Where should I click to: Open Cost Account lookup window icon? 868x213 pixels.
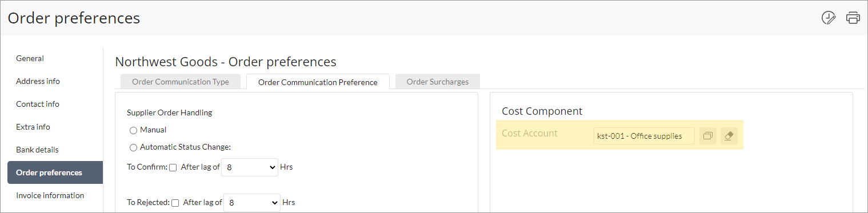tap(708, 136)
